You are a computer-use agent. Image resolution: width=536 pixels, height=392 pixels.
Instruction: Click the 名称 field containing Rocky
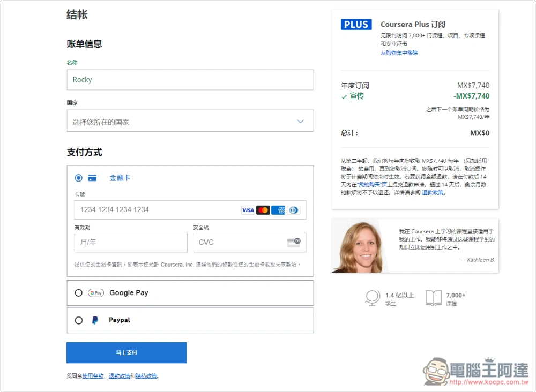[x=190, y=80]
